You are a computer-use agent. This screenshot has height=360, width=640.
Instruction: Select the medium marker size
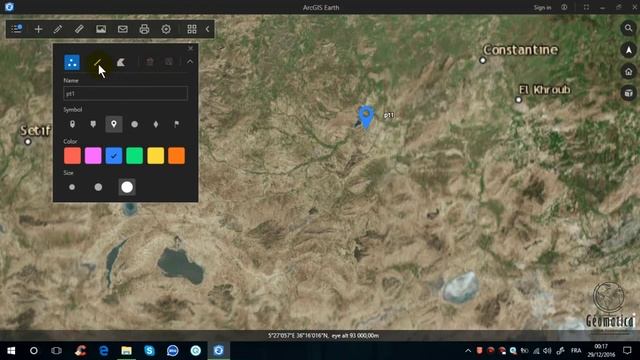pyautogui.click(x=98, y=187)
